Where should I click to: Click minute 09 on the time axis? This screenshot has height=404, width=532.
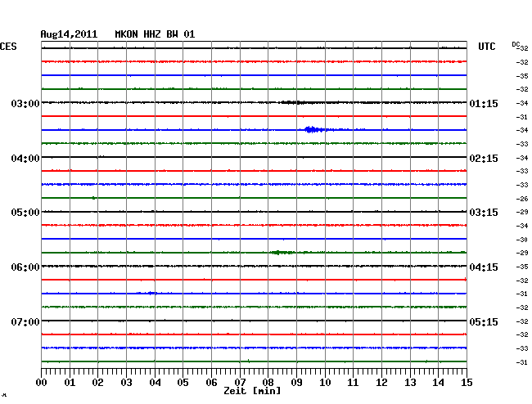[296, 383]
